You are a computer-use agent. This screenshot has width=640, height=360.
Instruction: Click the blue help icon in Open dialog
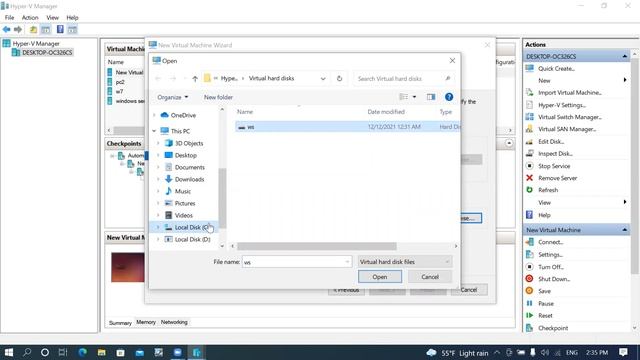coord(449,97)
